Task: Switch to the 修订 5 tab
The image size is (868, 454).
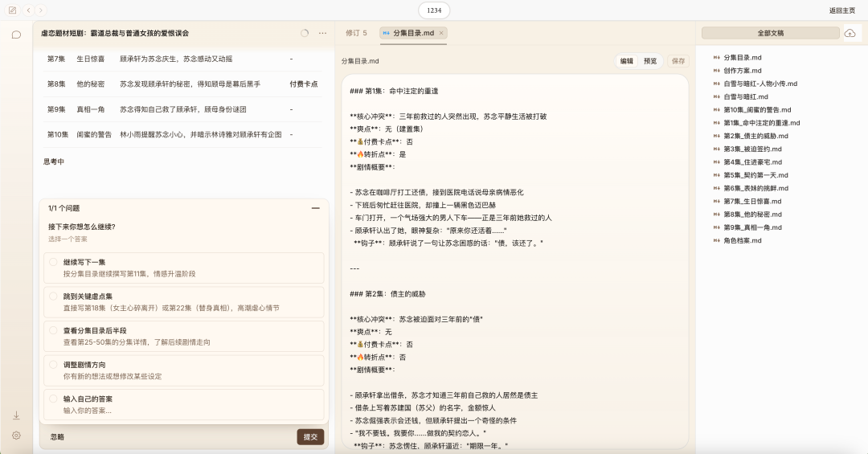Action: [x=356, y=33]
